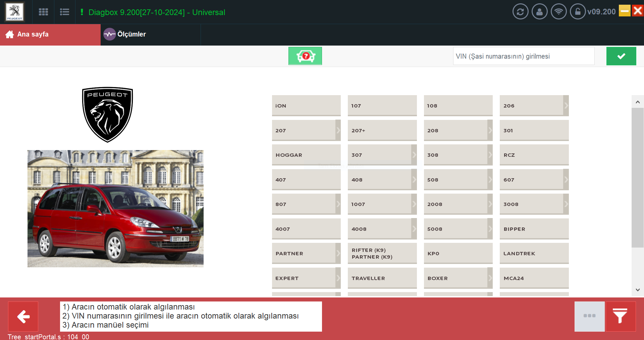The height and width of the screenshot is (340, 644).
Task: Expand the 408 model submenu arrow
Action: [414, 180]
